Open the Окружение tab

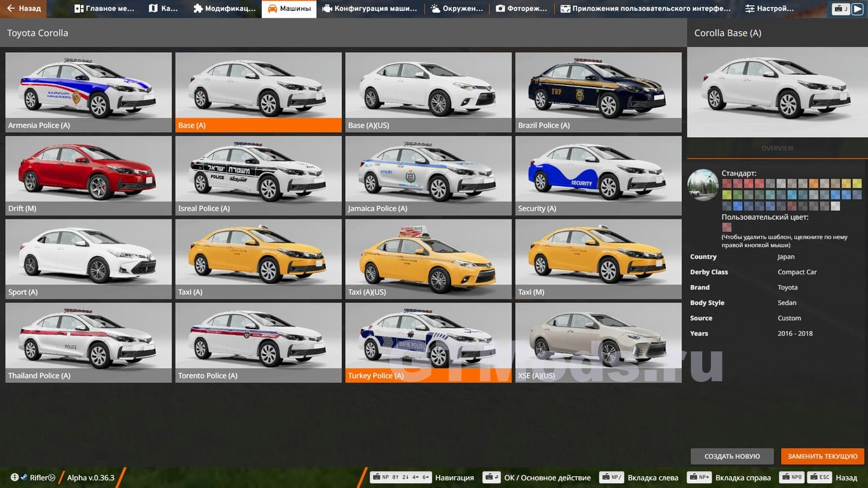click(456, 9)
